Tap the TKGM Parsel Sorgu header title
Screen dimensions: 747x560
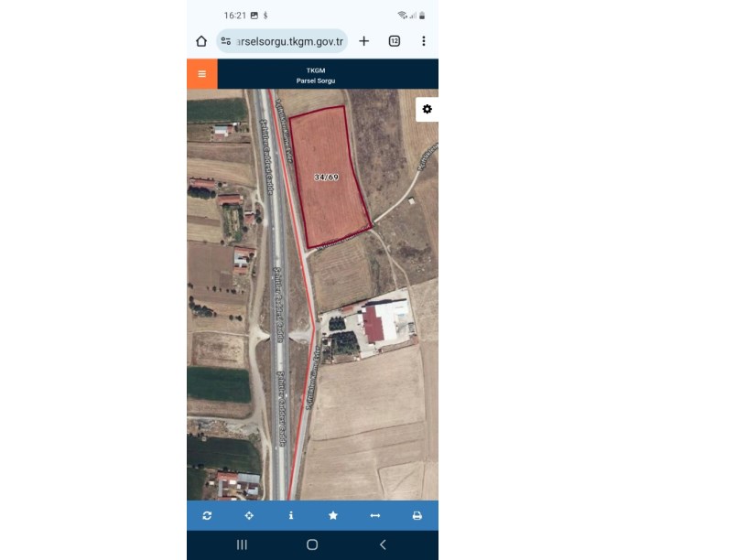coord(316,75)
